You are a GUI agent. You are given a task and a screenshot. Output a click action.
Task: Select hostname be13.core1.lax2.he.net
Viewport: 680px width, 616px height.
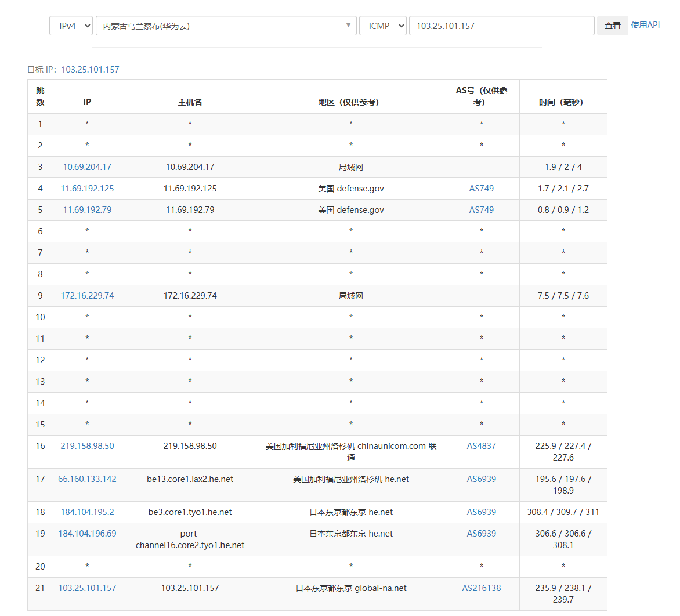click(190, 479)
